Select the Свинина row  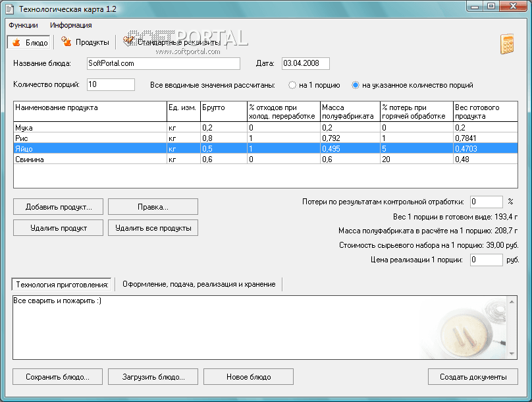tap(265, 159)
